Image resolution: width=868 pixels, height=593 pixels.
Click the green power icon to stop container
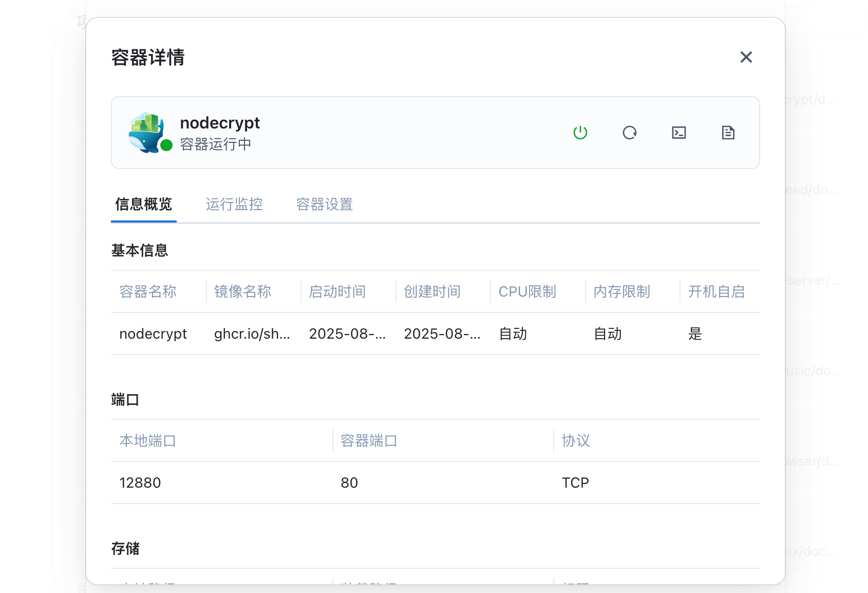point(580,133)
